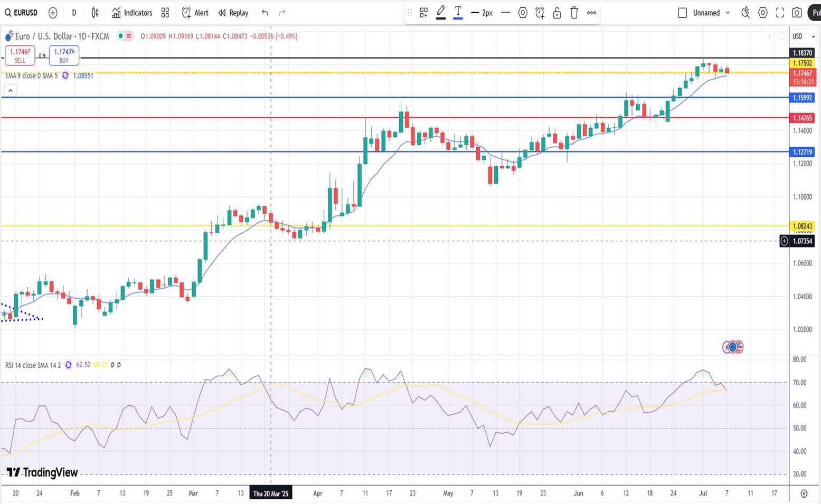
Task: Open the USD currency dropdown
Action: click(803, 36)
